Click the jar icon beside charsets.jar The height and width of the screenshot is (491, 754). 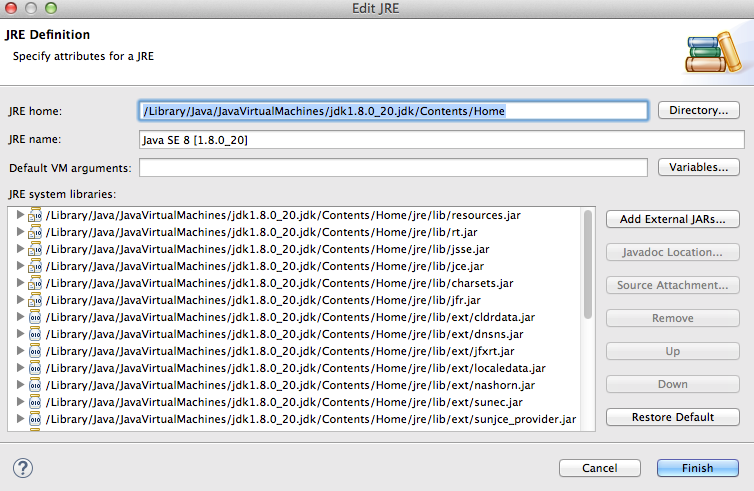point(36,283)
